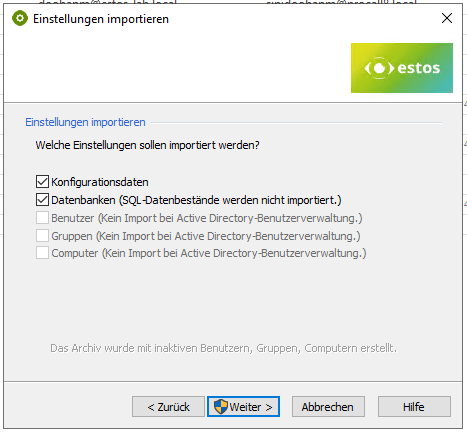Click the question text 'Welche Einstellungen sollen importiert werden?'
This screenshot has width=467, height=432.
point(147,145)
